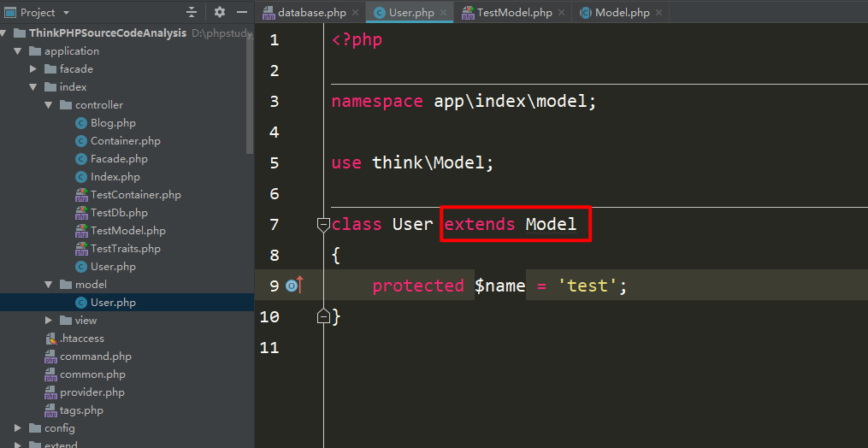Screen dimensions: 868x448
Task: Select Index.php in the project tree
Action: click(115, 177)
